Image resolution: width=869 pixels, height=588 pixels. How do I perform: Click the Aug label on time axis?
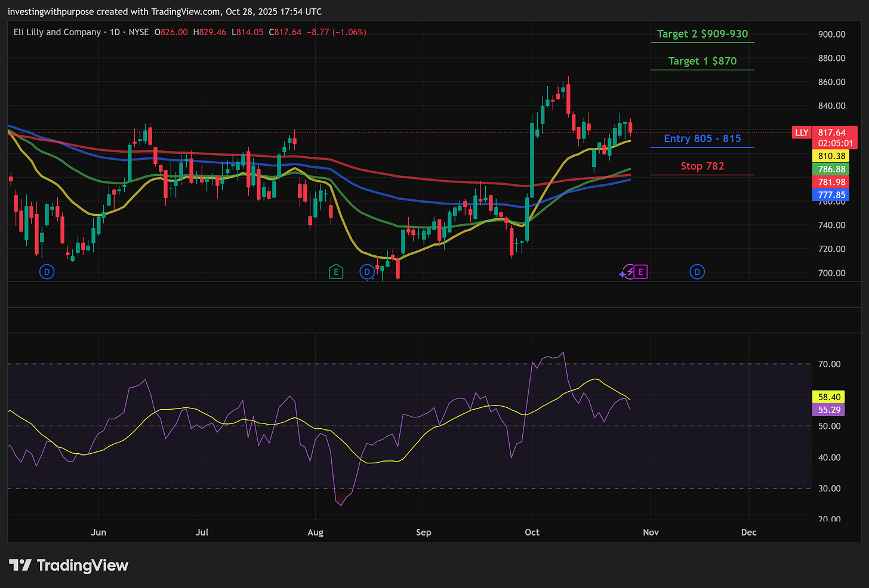point(315,532)
